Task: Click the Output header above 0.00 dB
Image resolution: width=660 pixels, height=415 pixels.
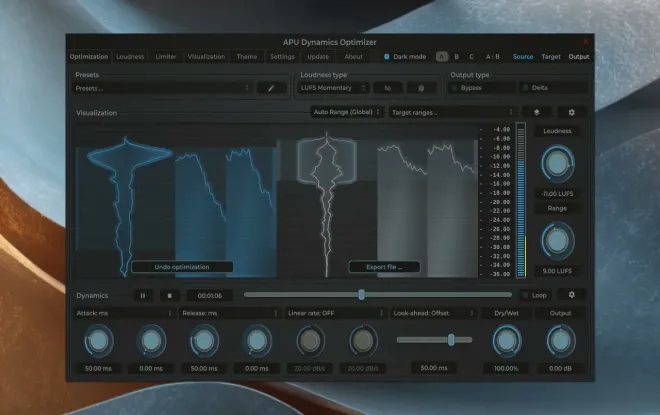Action: (x=560, y=313)
